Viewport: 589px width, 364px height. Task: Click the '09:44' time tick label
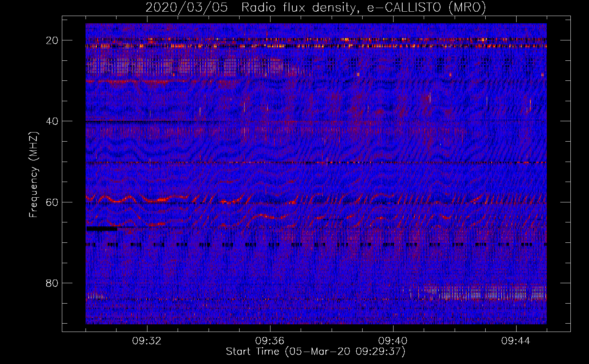coord(516,341)
